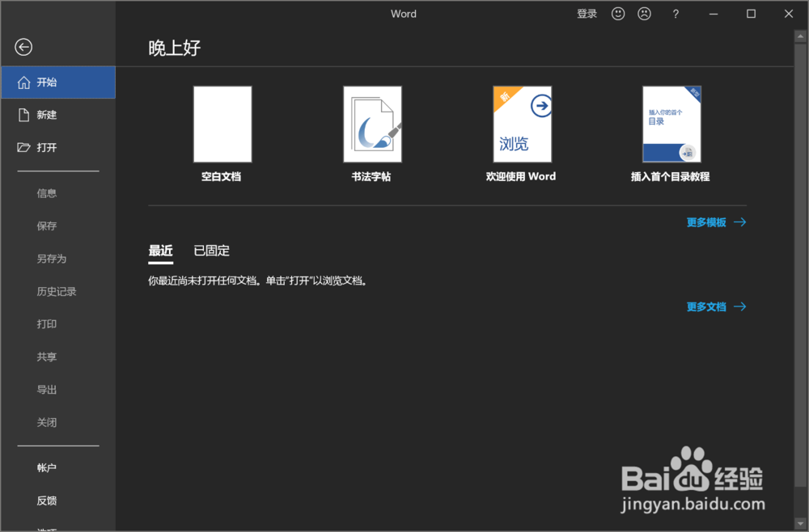
Task: Click the scrollbar down arrow
Action: pyautogui.click(x=800, y=524)
